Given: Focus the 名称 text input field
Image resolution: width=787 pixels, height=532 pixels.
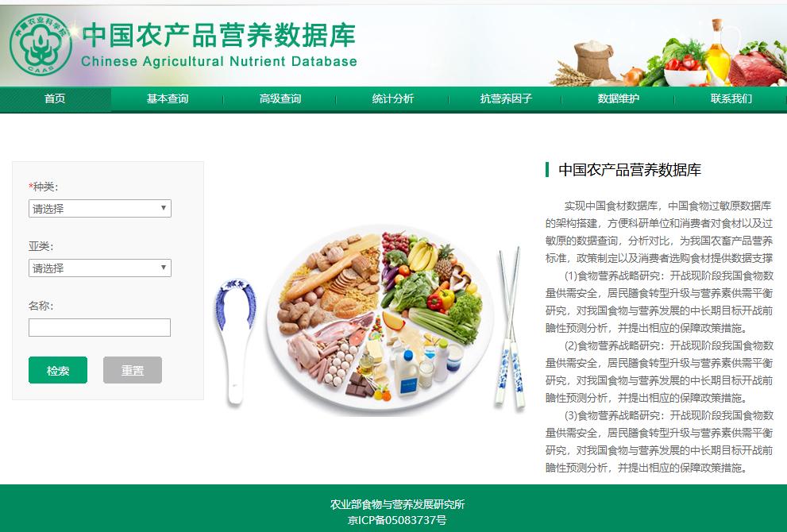Looking at the screenshot, I should pos(99,327).
